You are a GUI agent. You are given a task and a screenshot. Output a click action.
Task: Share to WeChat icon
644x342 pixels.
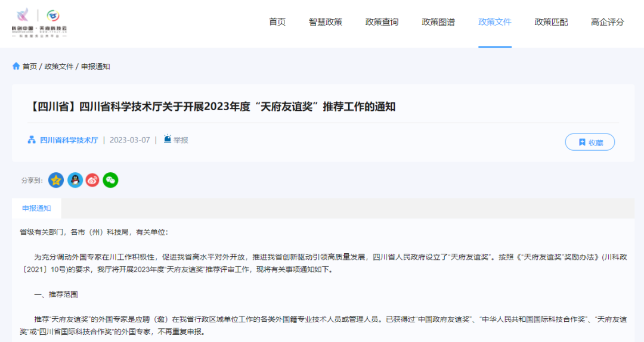[110, 180]
